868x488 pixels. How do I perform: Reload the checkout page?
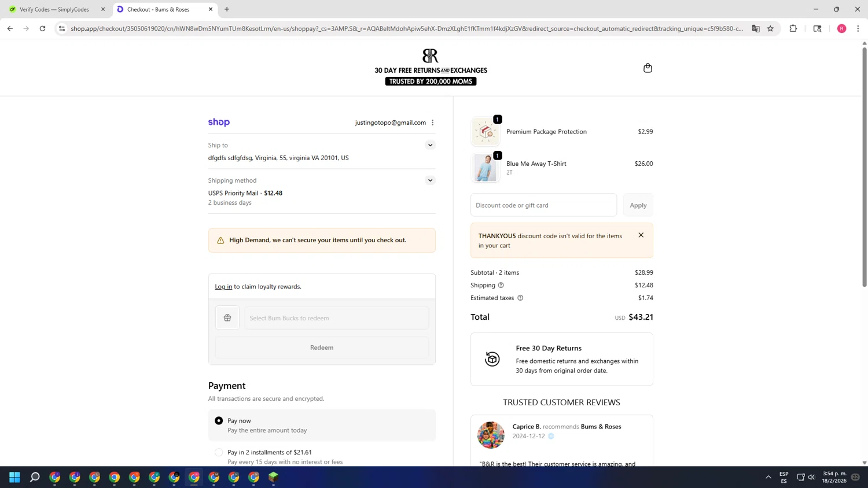(42, 28)
